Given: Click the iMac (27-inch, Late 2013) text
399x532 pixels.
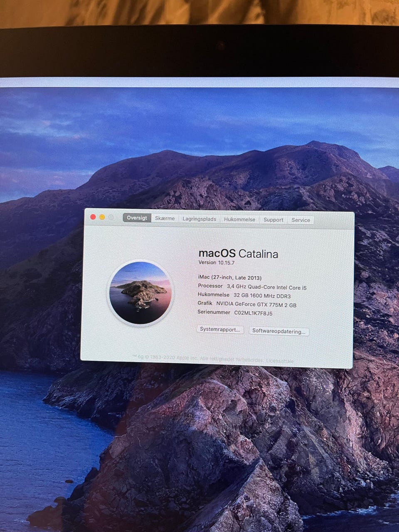Looking at the screenshot, I should point(230,278).
